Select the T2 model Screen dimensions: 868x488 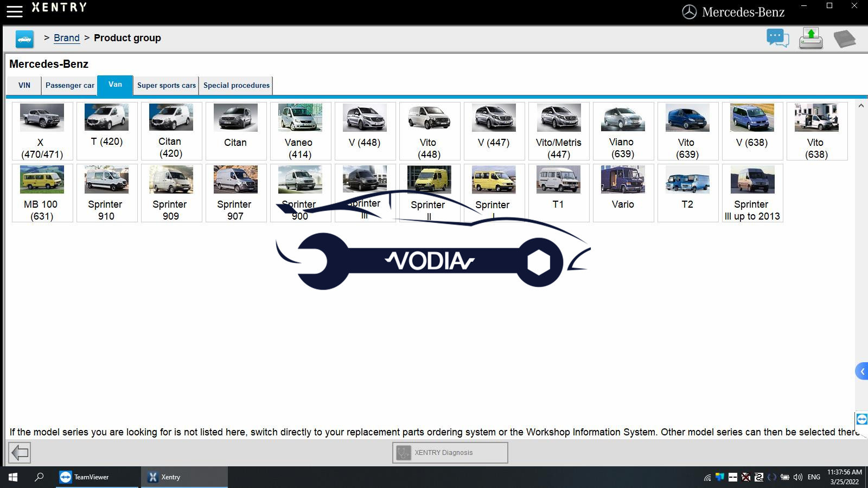point(688,193)
